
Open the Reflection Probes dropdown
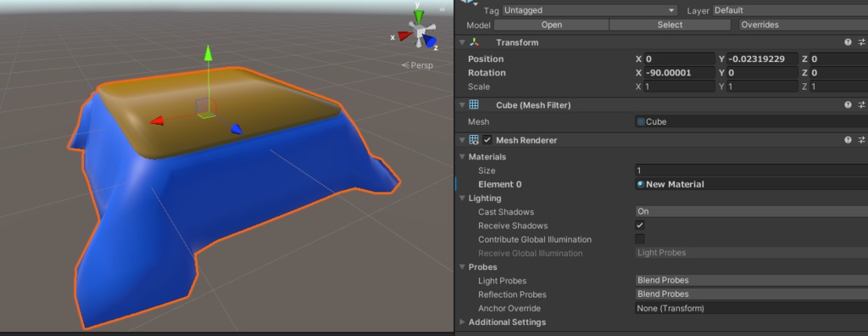point(751,294)
